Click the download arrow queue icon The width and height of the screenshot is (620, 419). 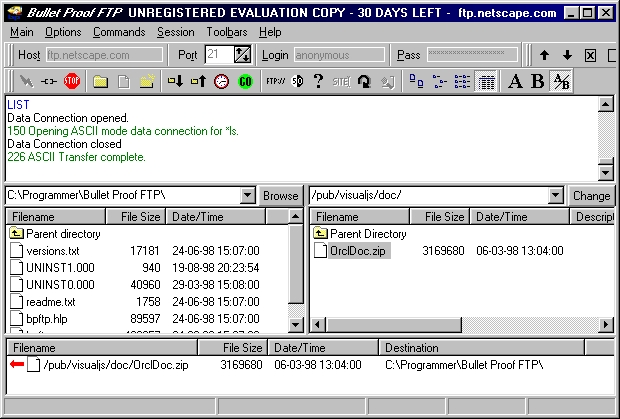click(175, 81)
